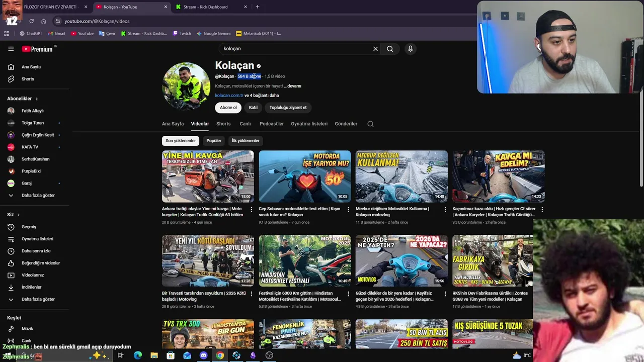Start voice search with microphone
This screenshot has height=362, width=644.
coord(411,49)
